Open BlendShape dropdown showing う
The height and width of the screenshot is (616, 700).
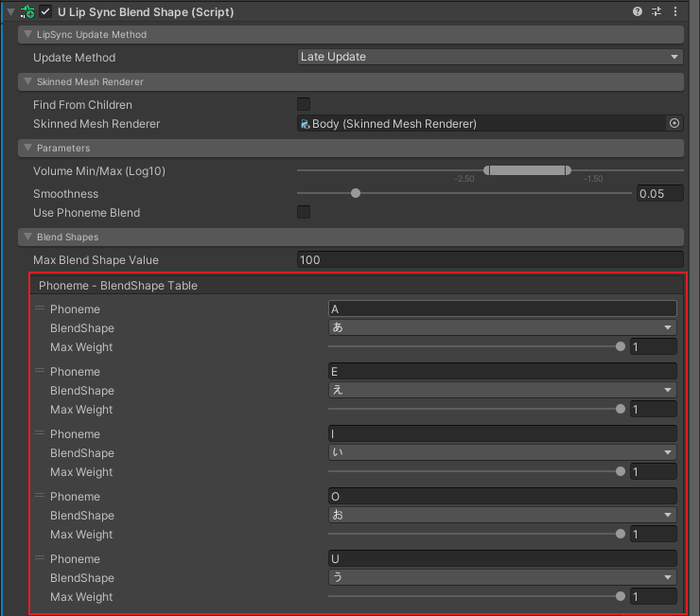point(502,577)
